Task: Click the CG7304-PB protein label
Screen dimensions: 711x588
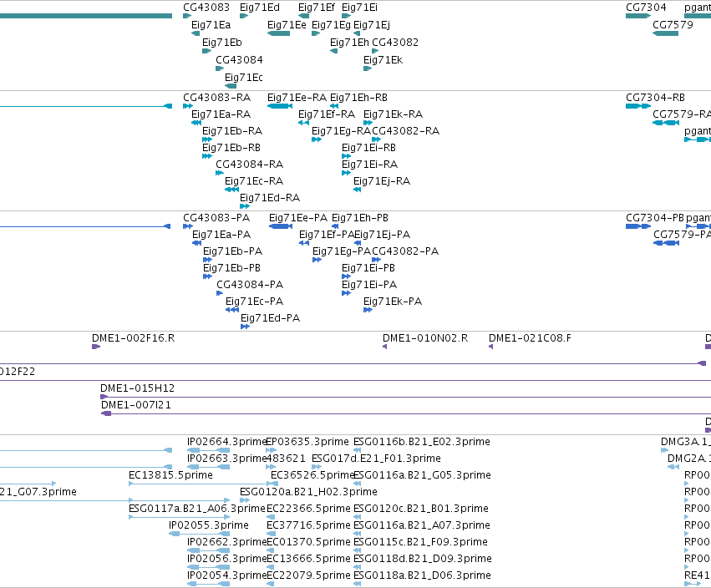Action: [655, 218]
